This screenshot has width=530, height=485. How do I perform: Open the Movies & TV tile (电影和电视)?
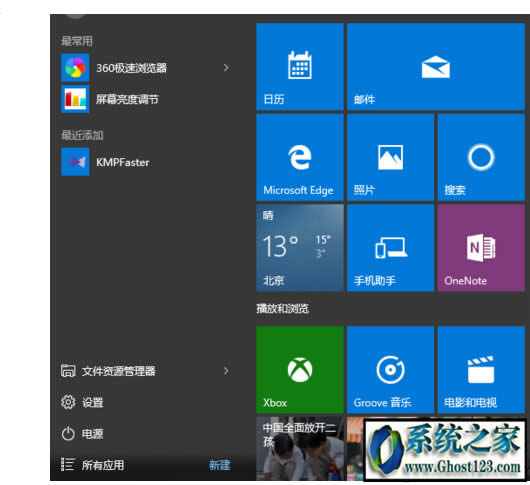tap(481, 370)
